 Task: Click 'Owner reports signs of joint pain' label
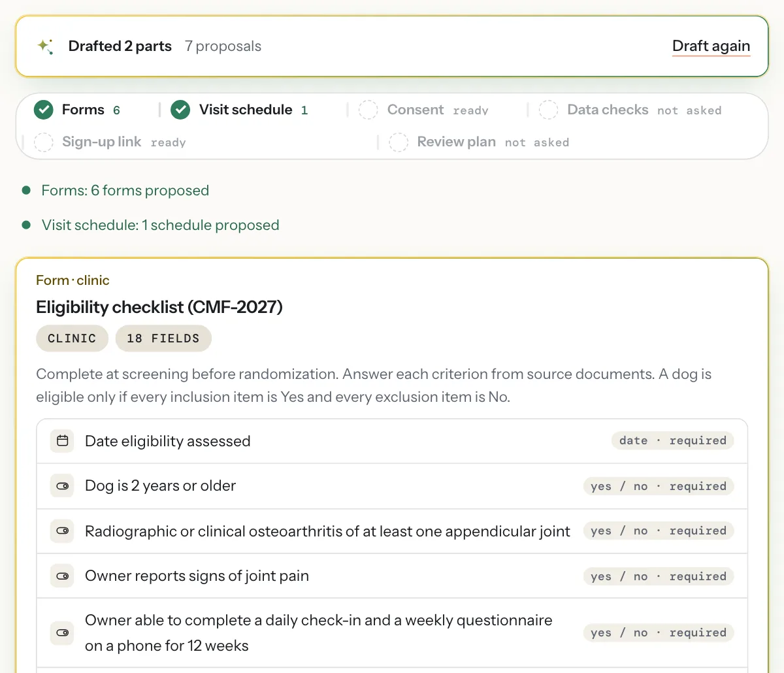tap(197, 576)
